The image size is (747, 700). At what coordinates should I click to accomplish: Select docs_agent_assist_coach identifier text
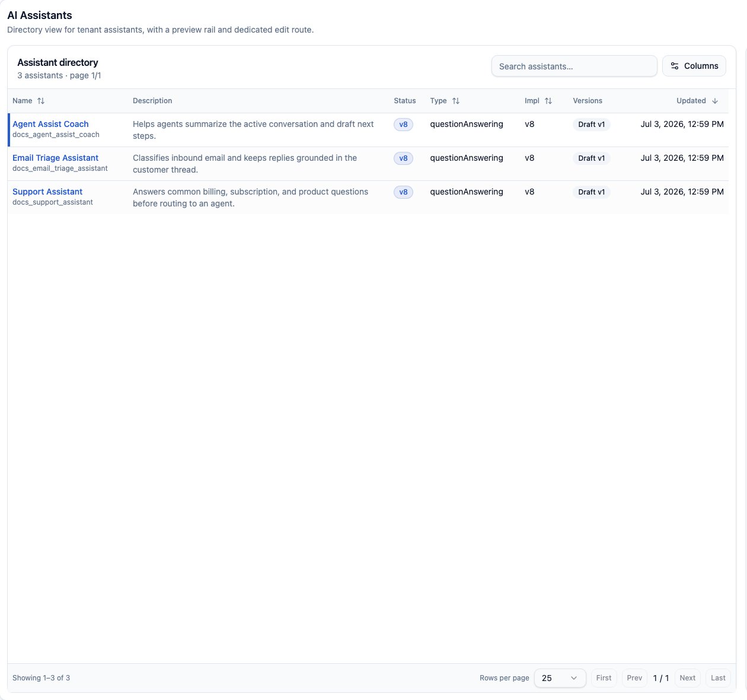click(56, 135)
